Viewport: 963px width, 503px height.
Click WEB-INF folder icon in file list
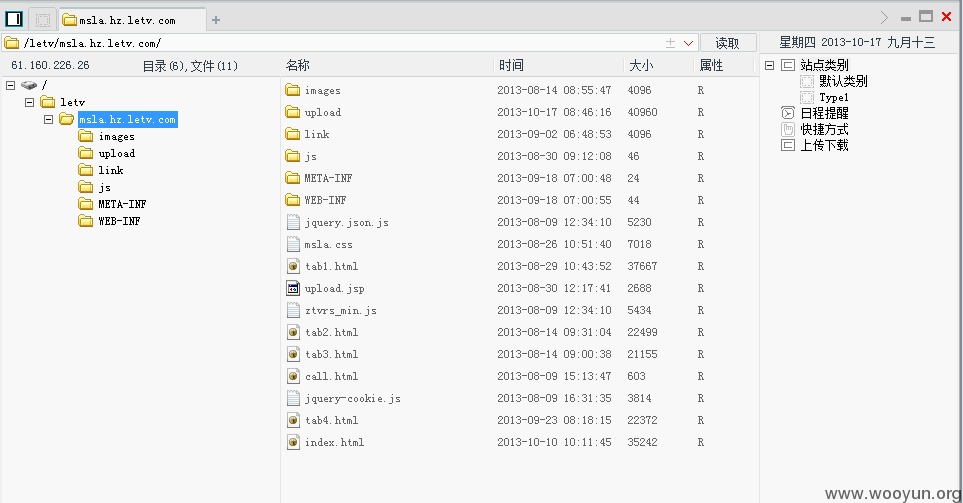point(293,200)
